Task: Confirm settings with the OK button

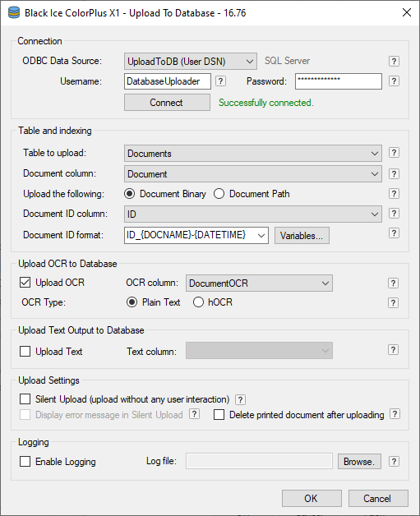Action: (x=312, y=498)
